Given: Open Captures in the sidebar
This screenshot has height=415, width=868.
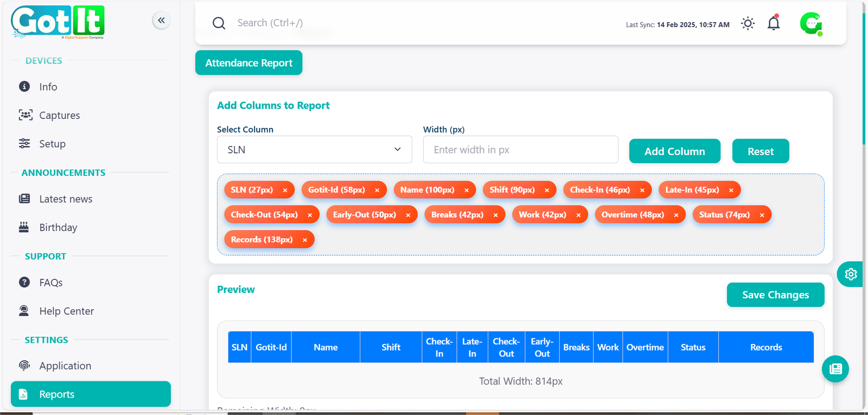Looking at the screenshot, I should (x=59, y=116).
